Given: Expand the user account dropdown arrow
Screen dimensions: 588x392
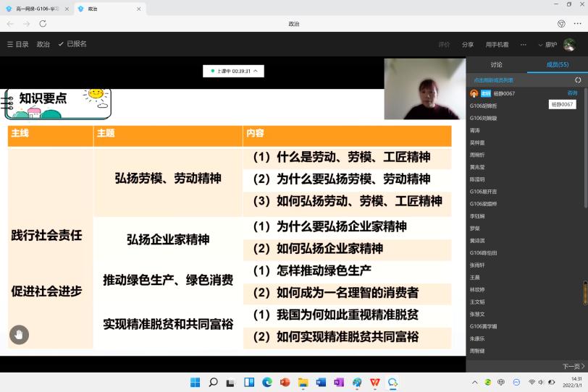Looking at the screenshot, I should coord(540,45).
